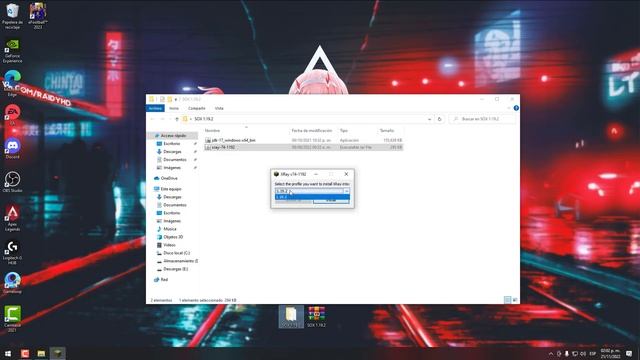Screen dimensions: 640x360
Task: Choose the highlighted 1.19.2 profile option
Action: point(312,197)
